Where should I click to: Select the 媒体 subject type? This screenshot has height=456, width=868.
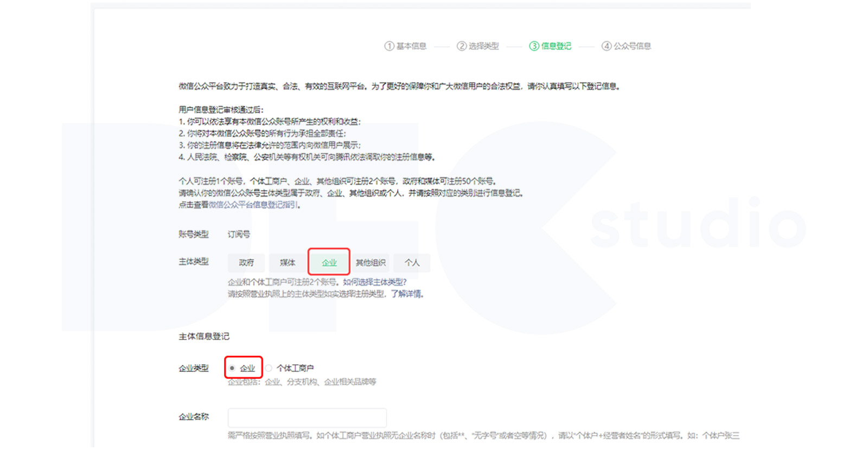pyautogui.click(x=288, y=263)
